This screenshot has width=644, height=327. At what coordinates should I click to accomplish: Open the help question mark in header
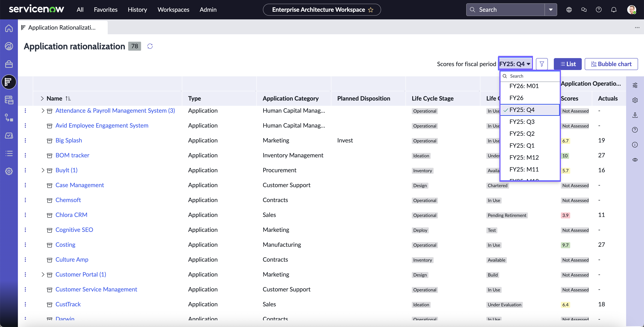click(599, 10)
